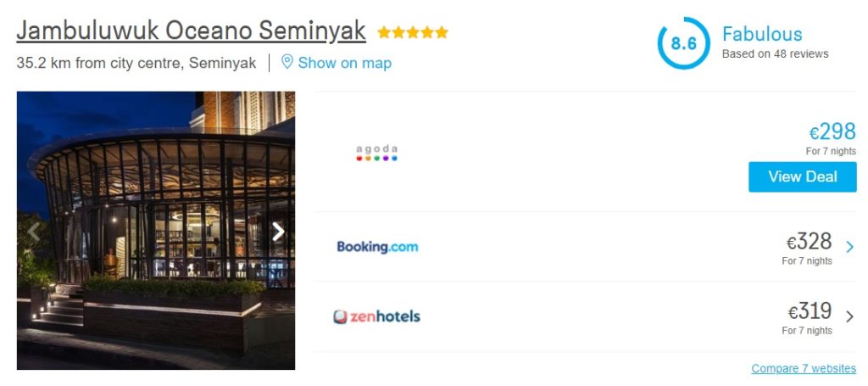Screen dimensions: 868x386
Task: Expand the Booking.com deal chevron
Action: [x=849, y=247]
